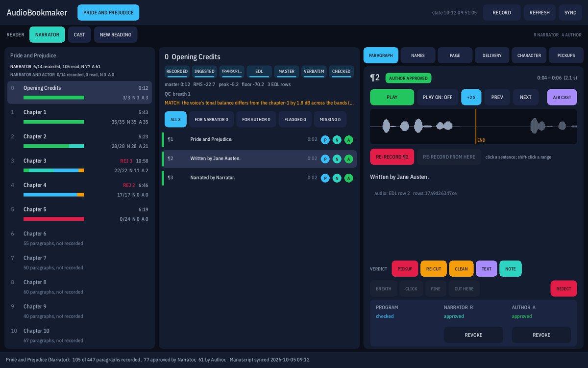Click the A badge on the ¶1 row
588x368 pixels.
pyautogui.click(x=349, y=140)
